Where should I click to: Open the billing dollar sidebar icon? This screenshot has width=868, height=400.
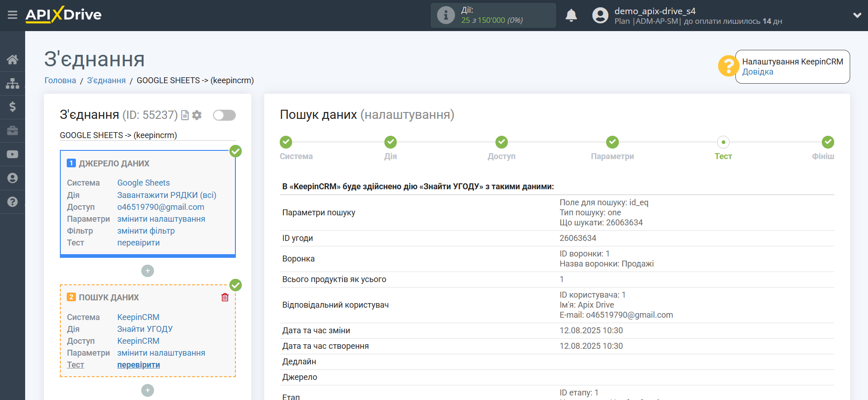pyautogui.click(x=12, y=107)
